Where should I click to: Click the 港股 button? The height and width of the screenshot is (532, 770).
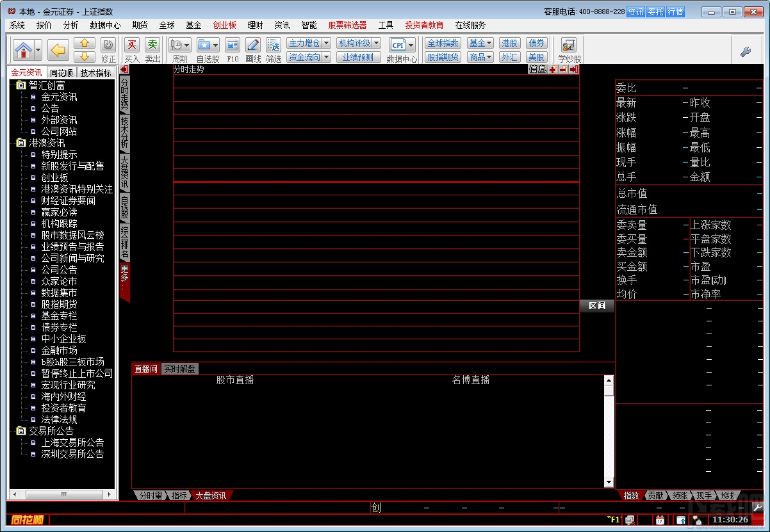tap(510, 43)
